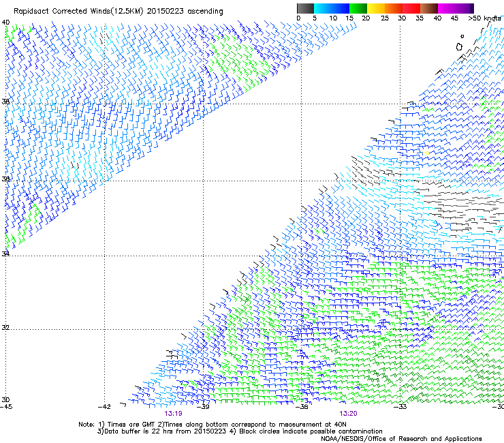The height and width of the screenshot is (443, 504).
Task: Click the cyan-to-blue 5–15 knots legend swatch
Action: [x=332, y=8]
